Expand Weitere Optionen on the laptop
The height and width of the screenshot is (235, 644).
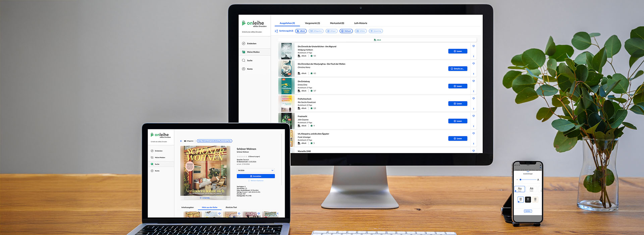coord(257,181)
